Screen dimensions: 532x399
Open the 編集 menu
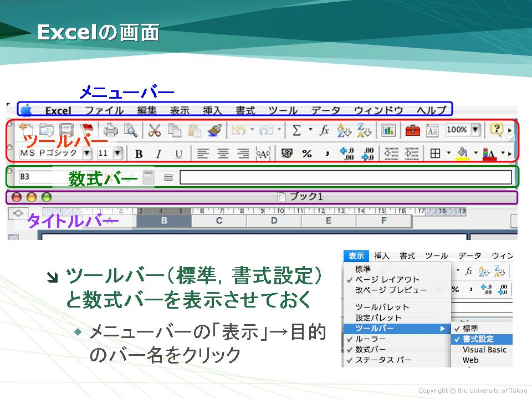pos(147,110)
